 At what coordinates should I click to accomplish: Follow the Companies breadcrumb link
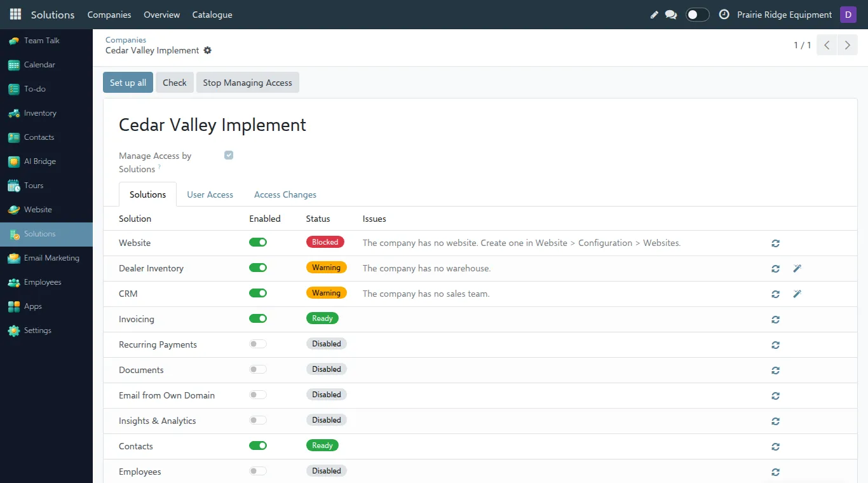click(126, 40)
